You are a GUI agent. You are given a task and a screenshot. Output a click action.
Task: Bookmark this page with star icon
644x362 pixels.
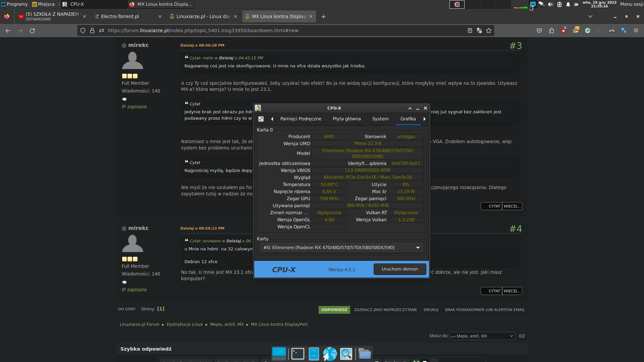pyautogui.click(x=489, y=31)
